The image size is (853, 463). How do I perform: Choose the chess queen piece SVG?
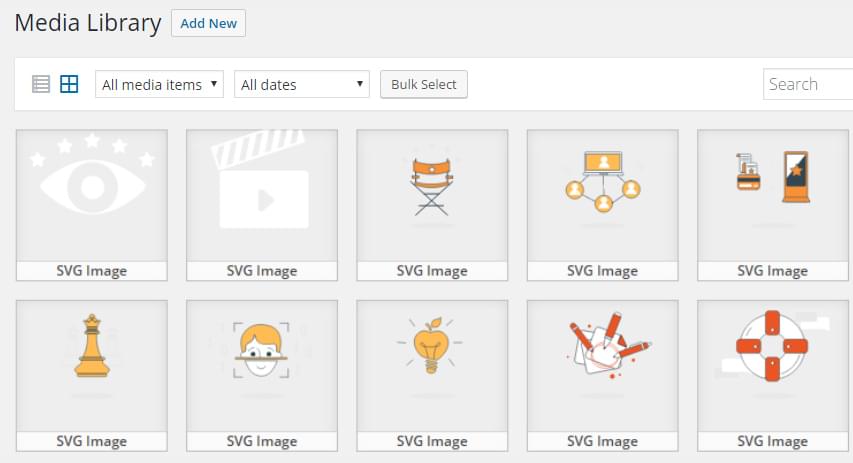(92, 366)
